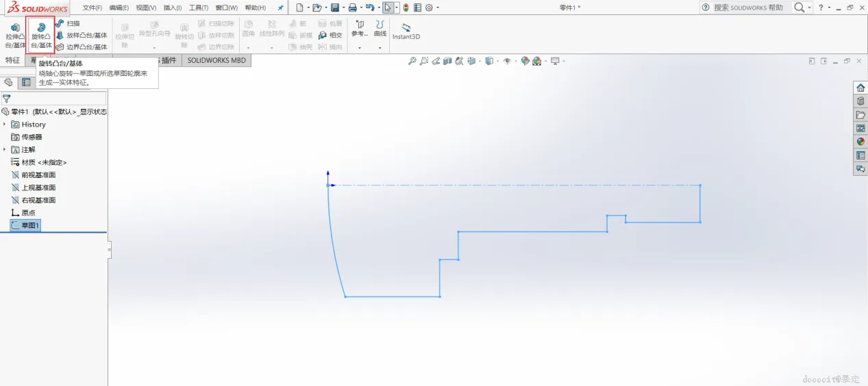
Task: Click the Dynamic Annotation Views icon
Action: 458,61
